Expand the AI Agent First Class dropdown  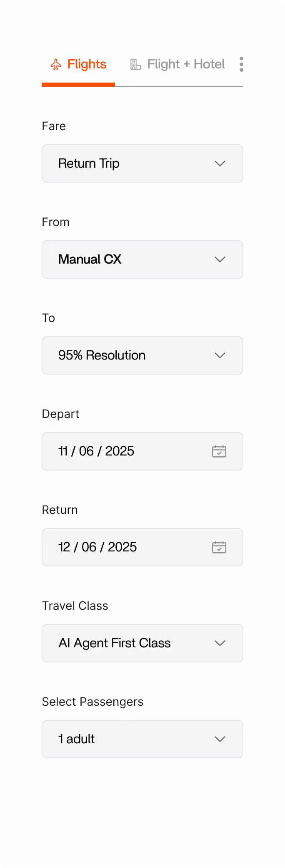pos(142,643)
